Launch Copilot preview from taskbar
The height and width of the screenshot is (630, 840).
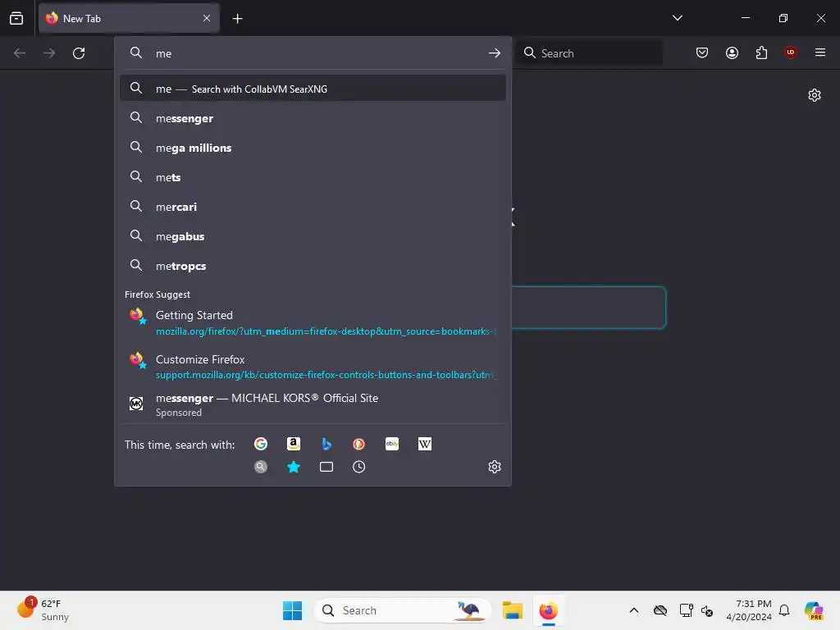(814, 610)
